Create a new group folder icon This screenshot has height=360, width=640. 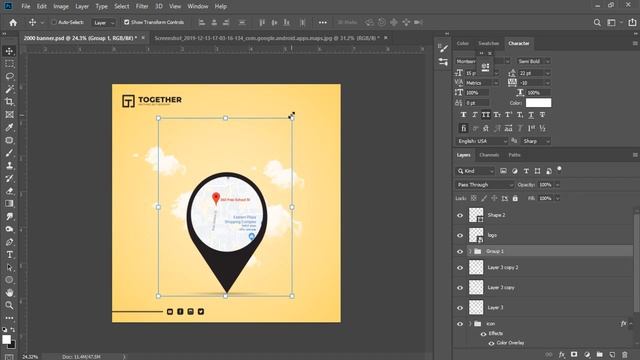pos(599,355)
